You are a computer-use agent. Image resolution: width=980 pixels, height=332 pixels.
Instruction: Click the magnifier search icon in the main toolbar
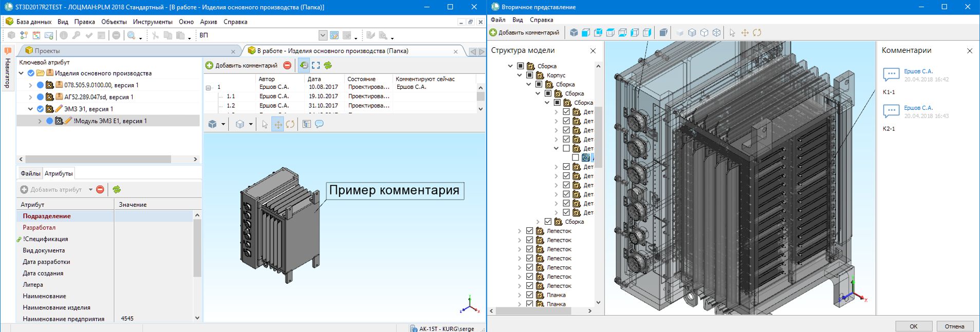click(x=132, y=35)
